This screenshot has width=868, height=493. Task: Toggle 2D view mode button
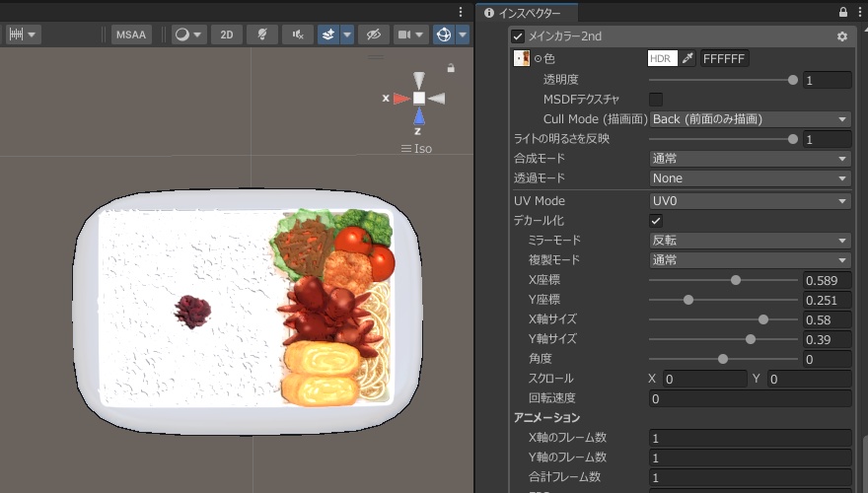(227, 35)
